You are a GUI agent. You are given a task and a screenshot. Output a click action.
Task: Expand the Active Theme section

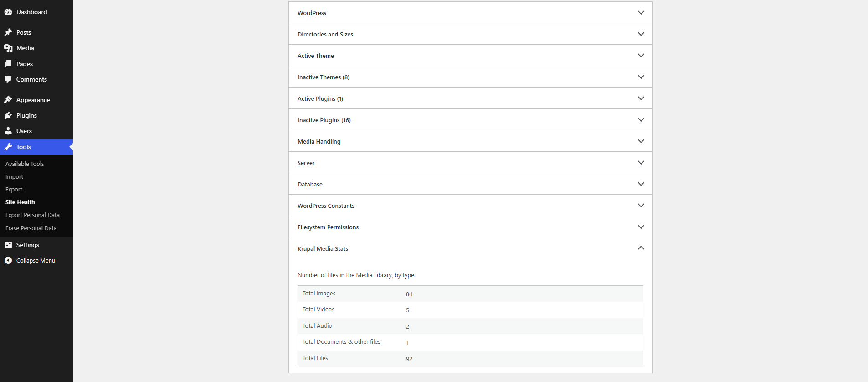tap(471, 56)
